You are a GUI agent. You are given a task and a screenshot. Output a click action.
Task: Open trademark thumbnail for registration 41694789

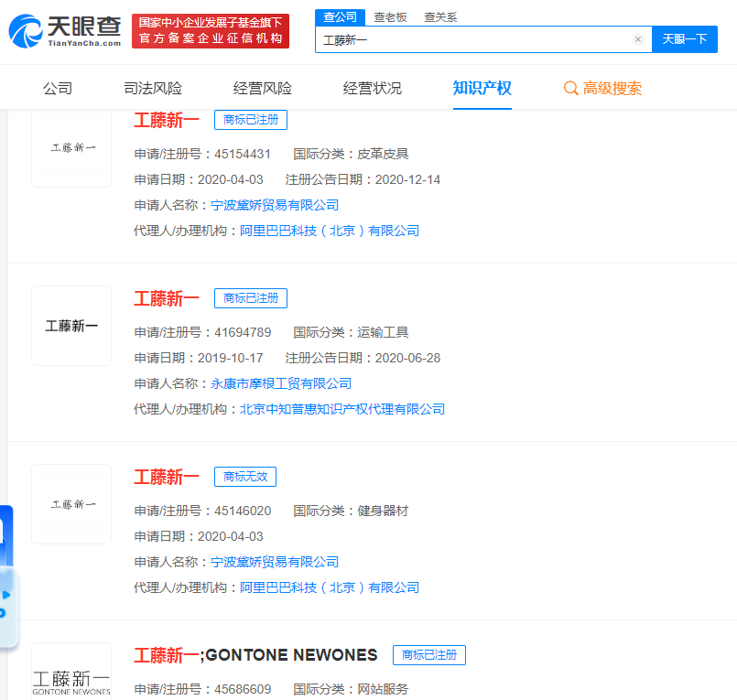click(71, 326)
